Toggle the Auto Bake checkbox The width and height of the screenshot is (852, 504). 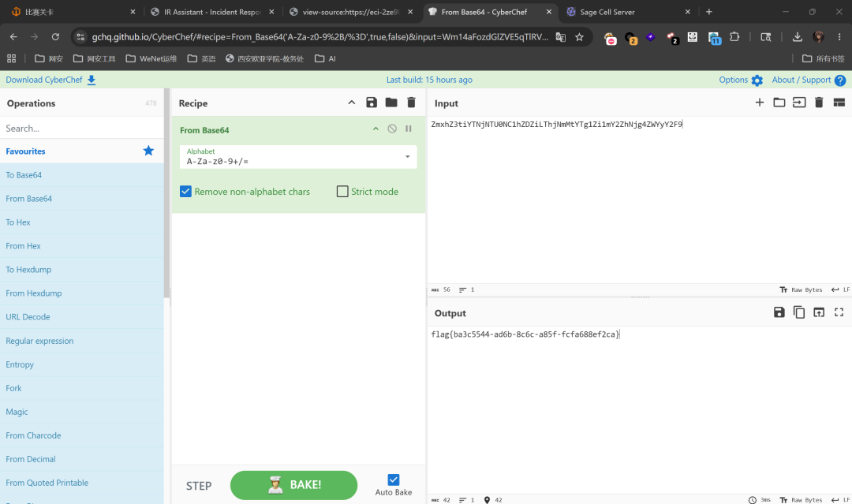394,480
